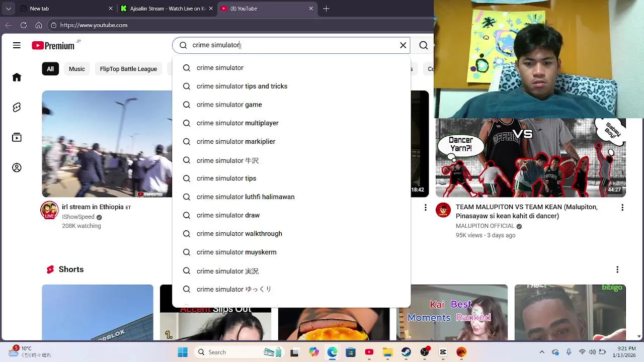The width and height of the screenshot is (644, 362).
Task: Close the YouTube browser tab
Action: (311, 9)
